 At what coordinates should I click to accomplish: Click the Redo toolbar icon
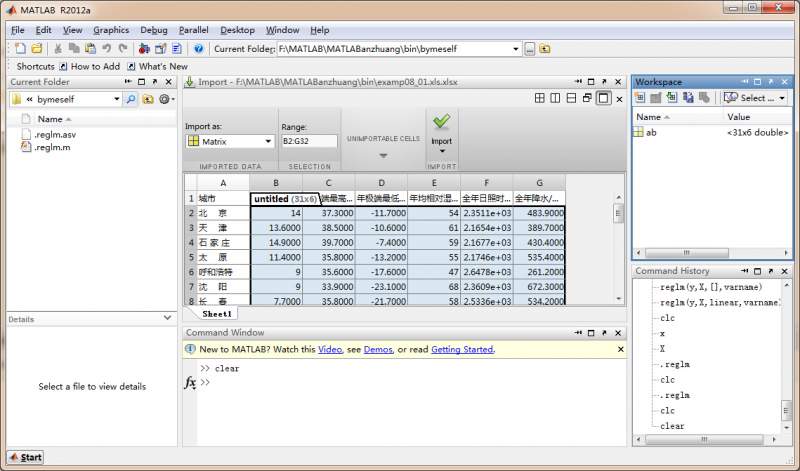(123, 48)
